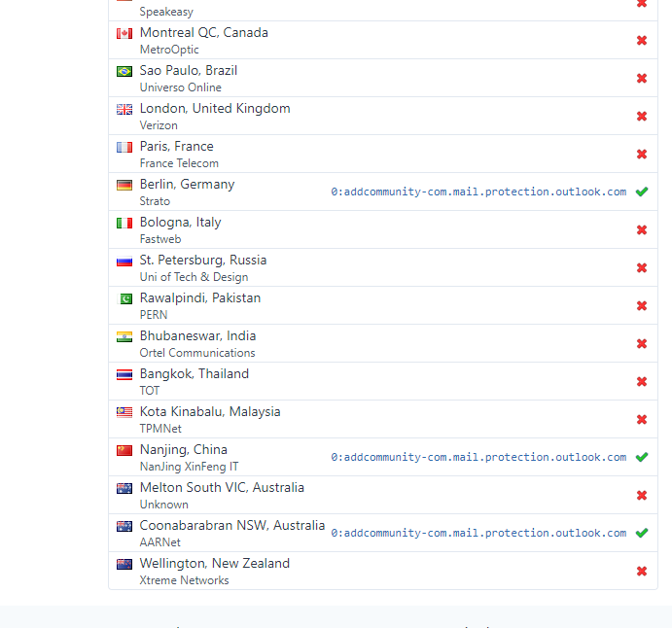Click the green checkmark on the Coonabarabran row
This screenshot has height=628, width=672.
tap(642, 534)
